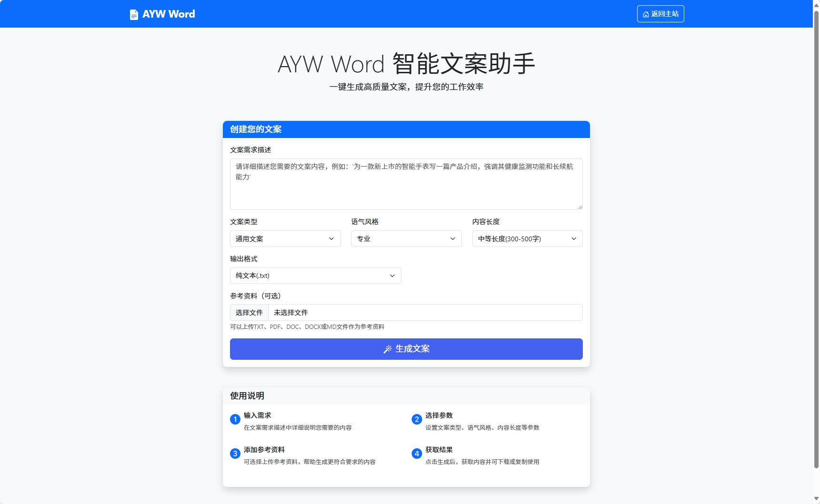Click the AYW Word brand link
Image resolution: width=820 pixels, height=504 pixels.
click(162, 14)
